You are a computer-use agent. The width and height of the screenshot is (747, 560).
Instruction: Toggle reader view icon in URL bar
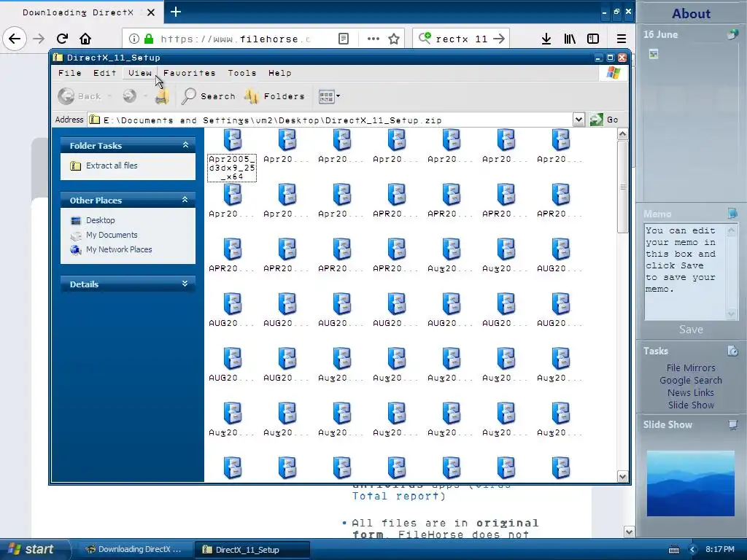pos(344,39)
